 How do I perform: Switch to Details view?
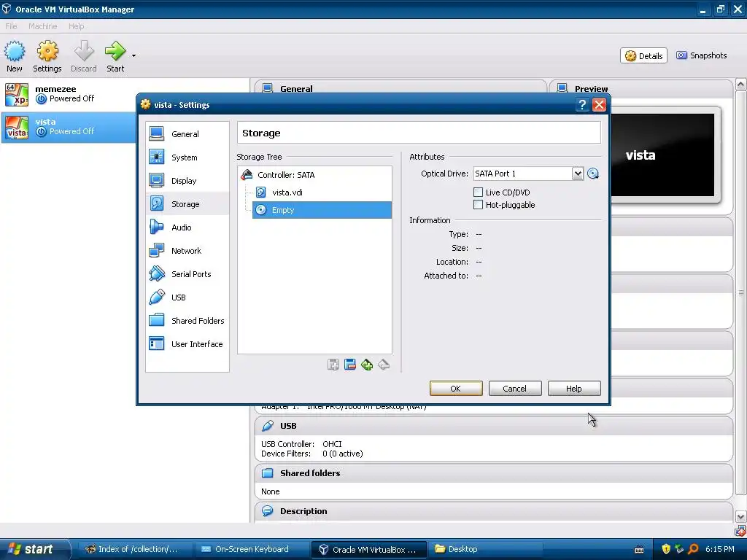click(x=643, y=55)
